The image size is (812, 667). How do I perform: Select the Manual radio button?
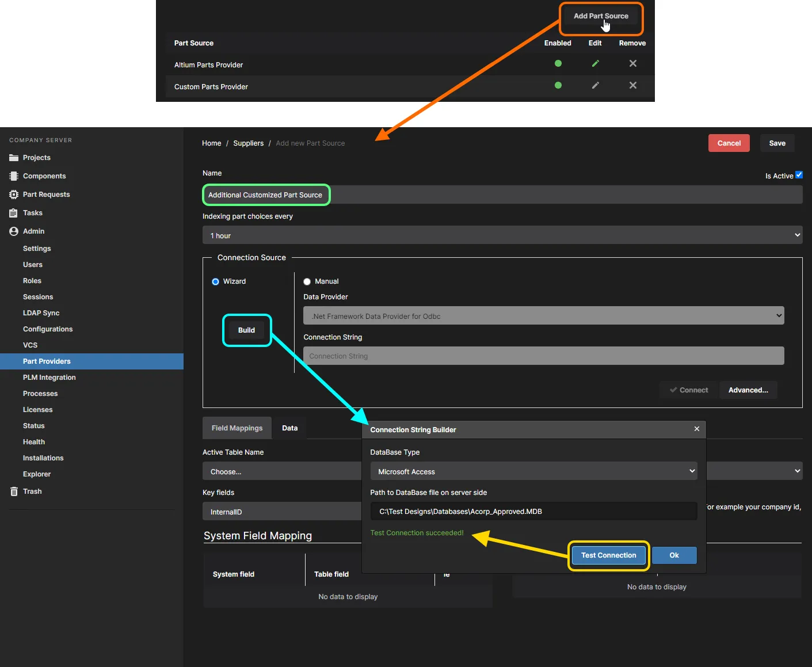point(307,281)
